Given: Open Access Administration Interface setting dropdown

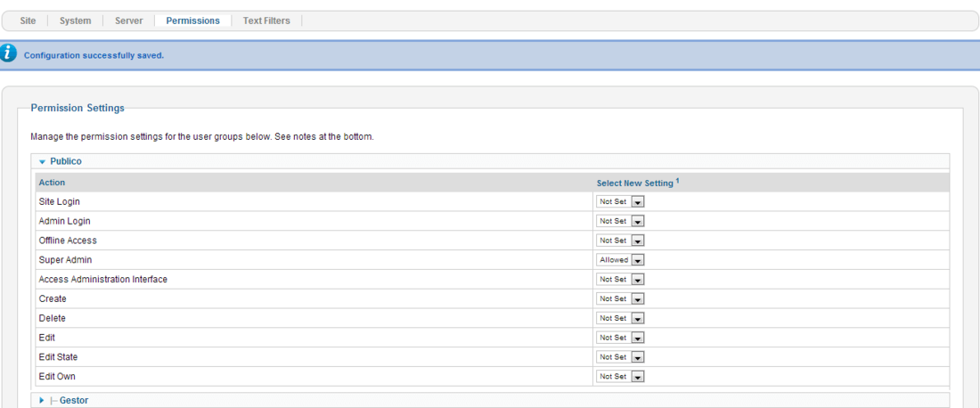Looking at the screenshot, I should (620, 280).
